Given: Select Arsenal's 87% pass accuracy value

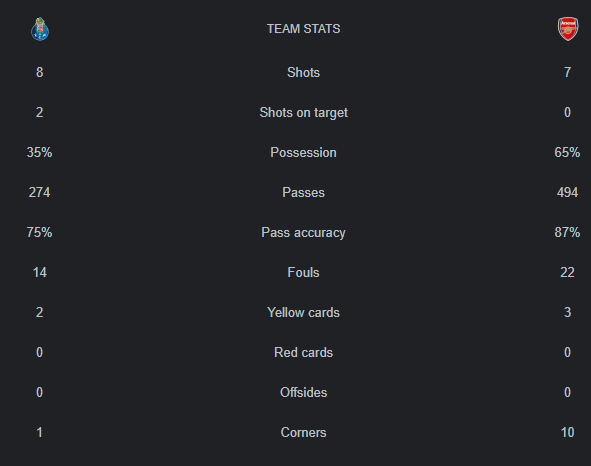Looking at the screenshot, I should (567, 233).
